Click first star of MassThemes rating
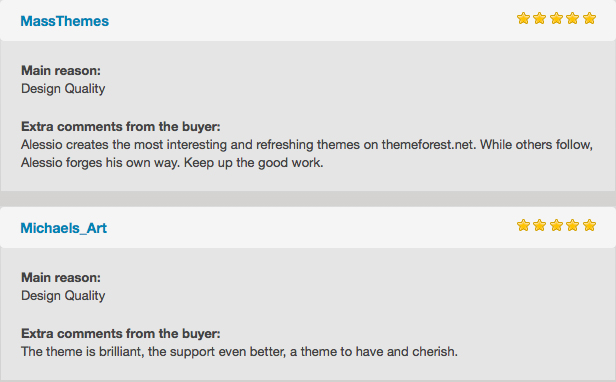 (x=523, y=18)
